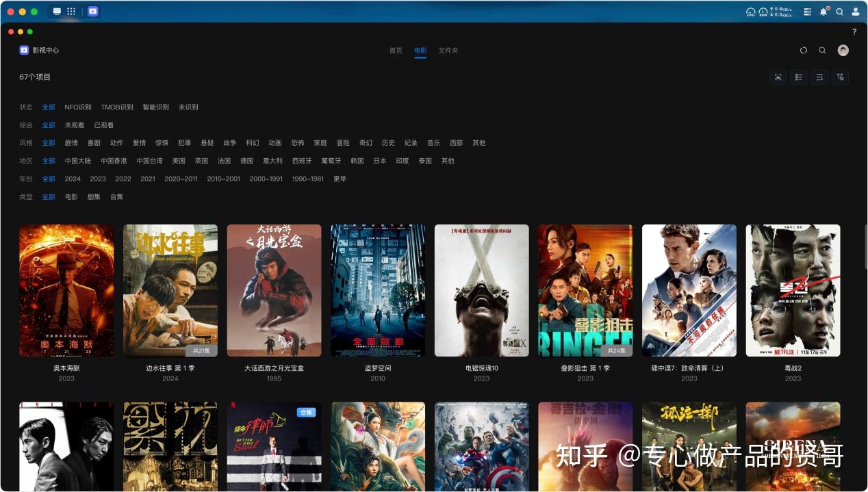Filter genre by 动画

coord(275,143)
